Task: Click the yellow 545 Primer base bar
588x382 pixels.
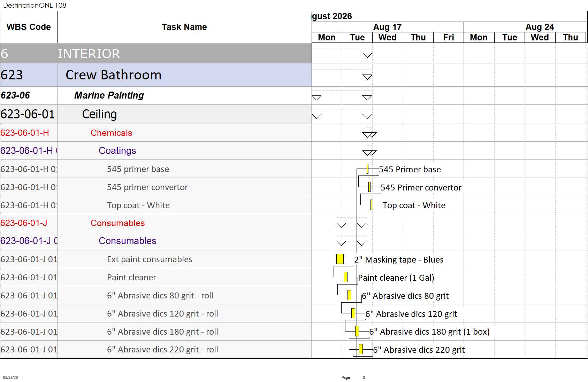Action: pos(367,169)
